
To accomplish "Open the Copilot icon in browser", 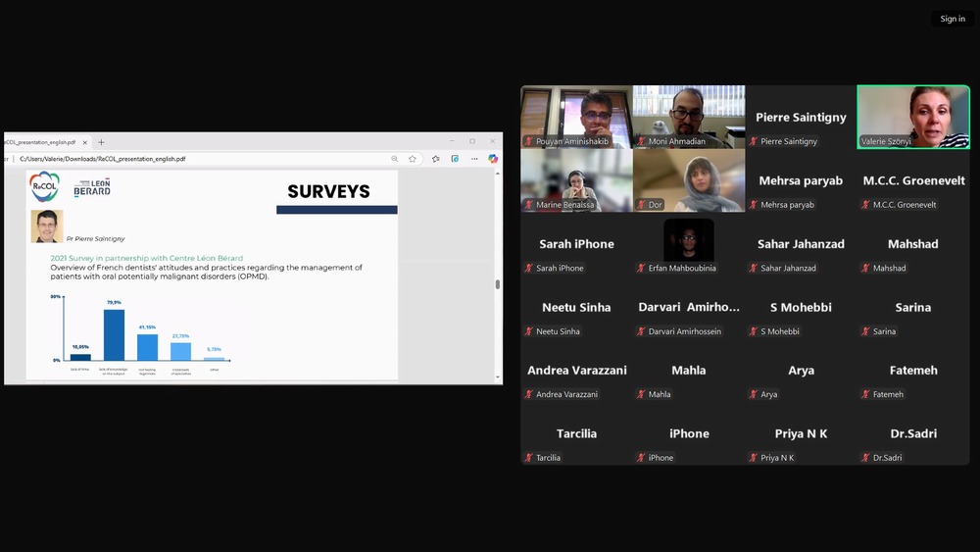I will 493,159.
